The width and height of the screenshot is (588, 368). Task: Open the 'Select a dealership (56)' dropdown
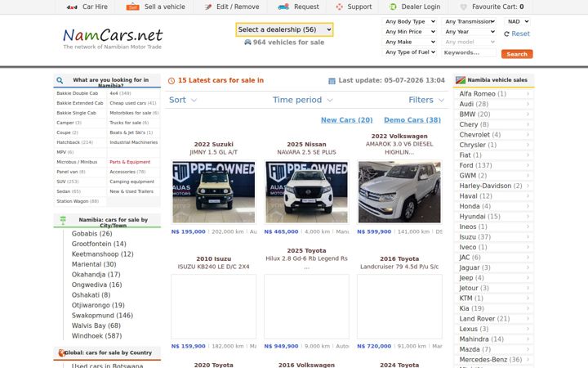[285, 29]
